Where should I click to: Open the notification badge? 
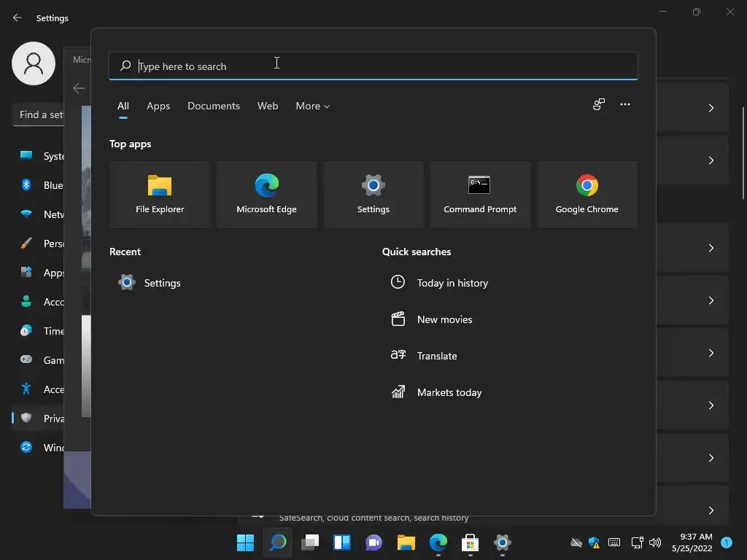tap(727, 542)
